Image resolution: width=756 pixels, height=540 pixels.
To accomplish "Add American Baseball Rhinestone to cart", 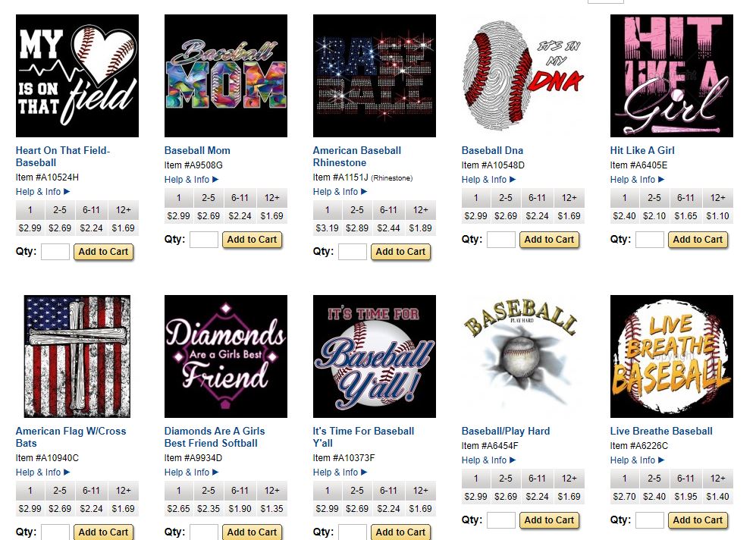I will pyautogui.click(x=400, y=252).
